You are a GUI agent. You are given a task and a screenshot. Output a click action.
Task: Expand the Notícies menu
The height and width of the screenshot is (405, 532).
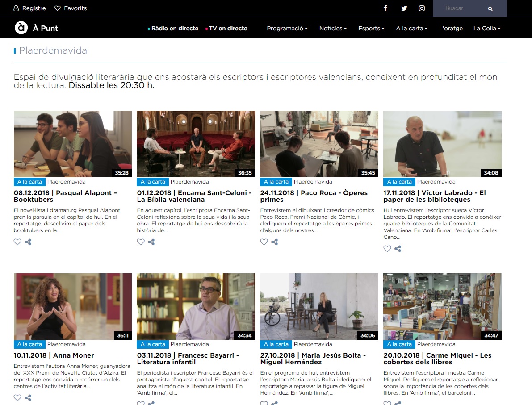point(333,28)
